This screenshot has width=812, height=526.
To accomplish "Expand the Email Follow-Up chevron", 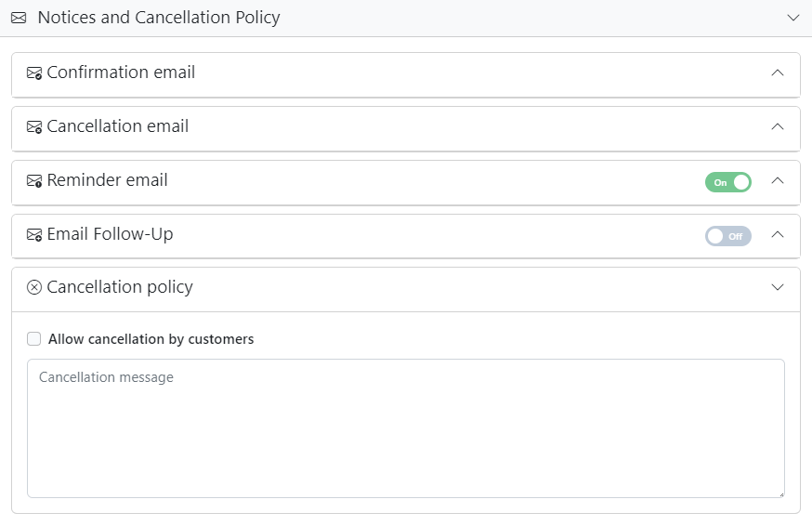I will [778, 234].
